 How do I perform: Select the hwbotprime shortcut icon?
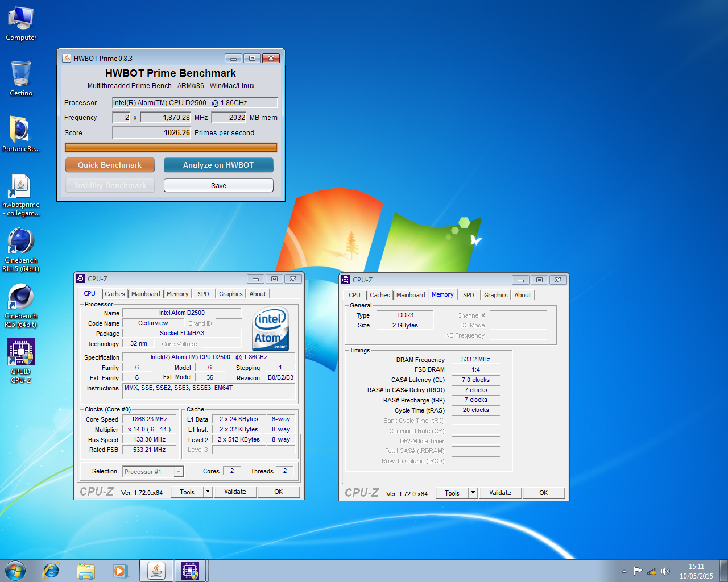point(21,194)
